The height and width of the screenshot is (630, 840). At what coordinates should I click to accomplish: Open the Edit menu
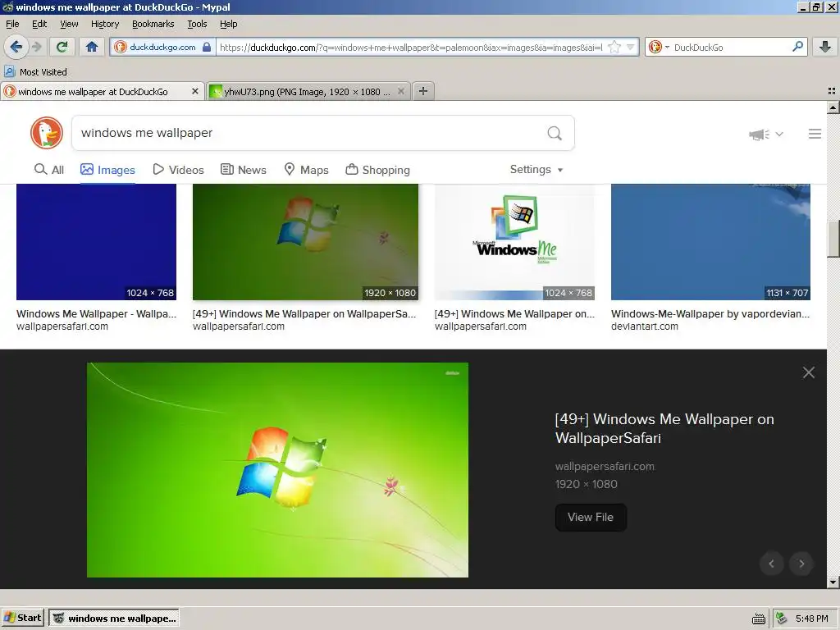[x=39, y=24]
